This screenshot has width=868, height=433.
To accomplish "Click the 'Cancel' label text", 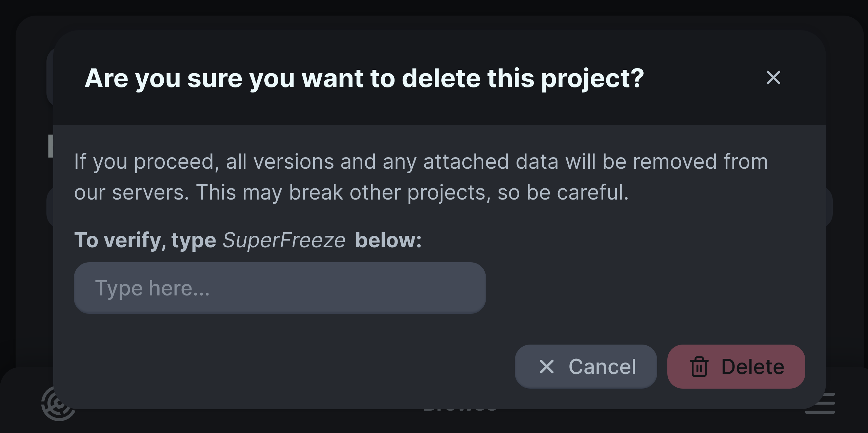I will (x=602, y=367).
